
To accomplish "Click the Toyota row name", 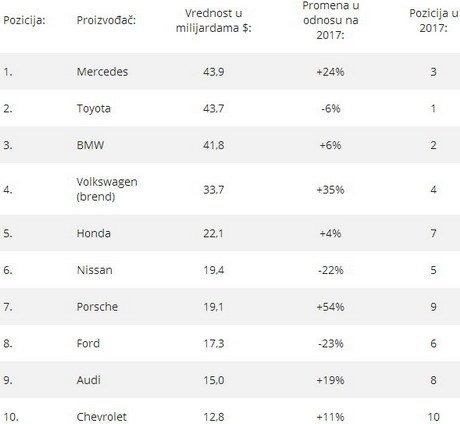I will 94,109.
